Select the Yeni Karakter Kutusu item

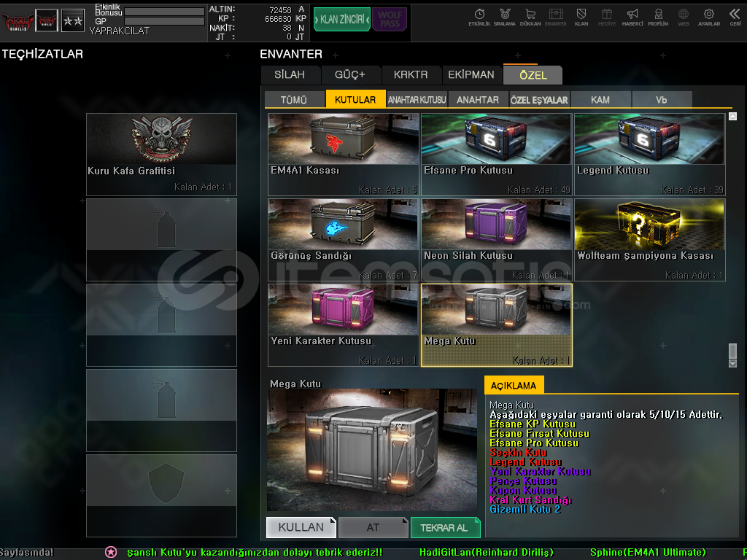[x=343, y=325]
